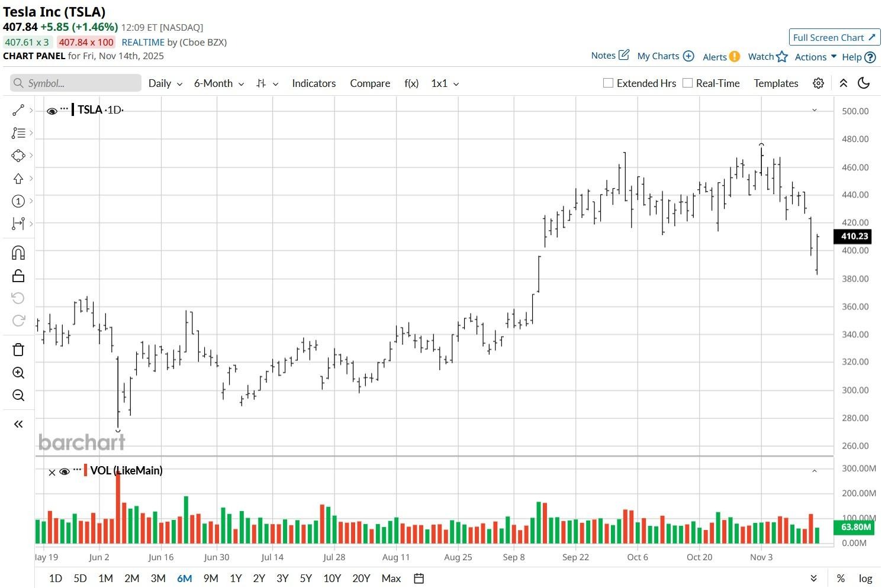Image resolution: width=885 pixels, height=588 pixels.
Task: Click the Help question mark icon
Action: pos(870,57)
